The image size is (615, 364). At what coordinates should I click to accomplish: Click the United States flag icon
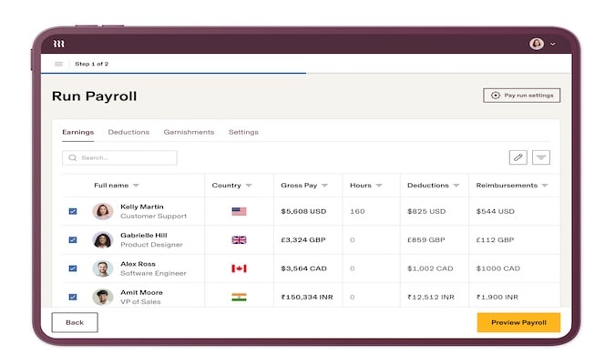pyautogui.click(x=239, y=211)
